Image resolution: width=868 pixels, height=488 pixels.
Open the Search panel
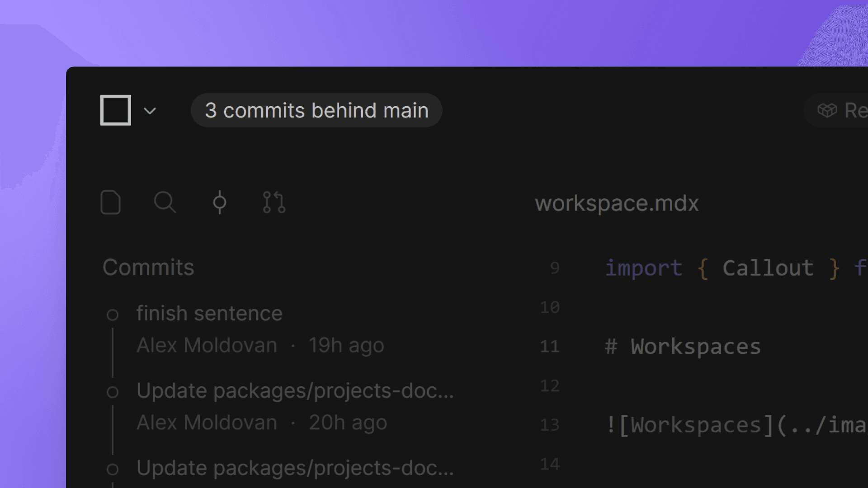click(165, 202)
